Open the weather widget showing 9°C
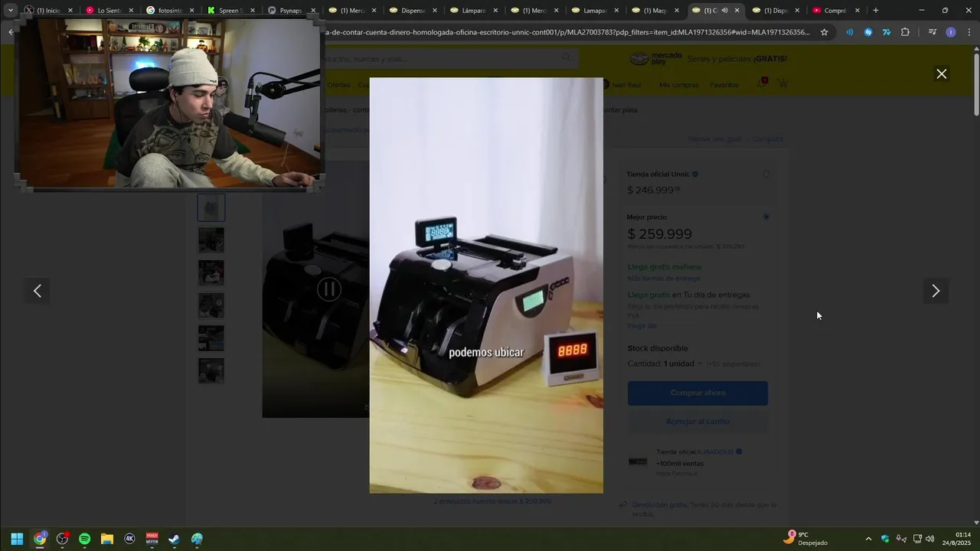This screenshot has height=551, width=980. pos(807,539)
